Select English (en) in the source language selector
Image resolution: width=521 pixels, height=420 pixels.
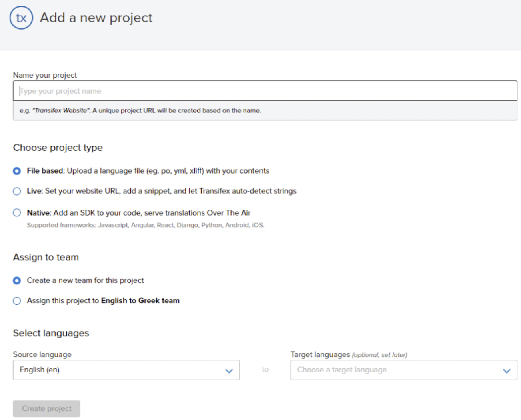126,370
